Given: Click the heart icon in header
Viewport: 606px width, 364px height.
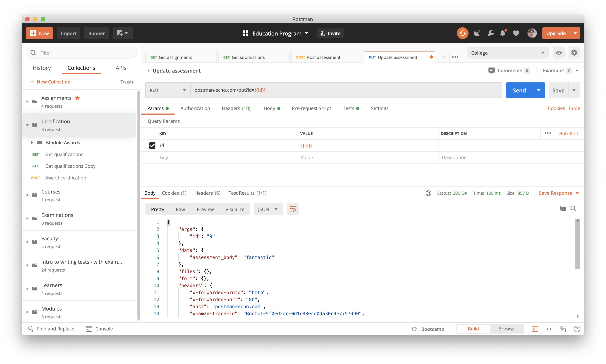Looking at the screenshot, I should [516, 33].
